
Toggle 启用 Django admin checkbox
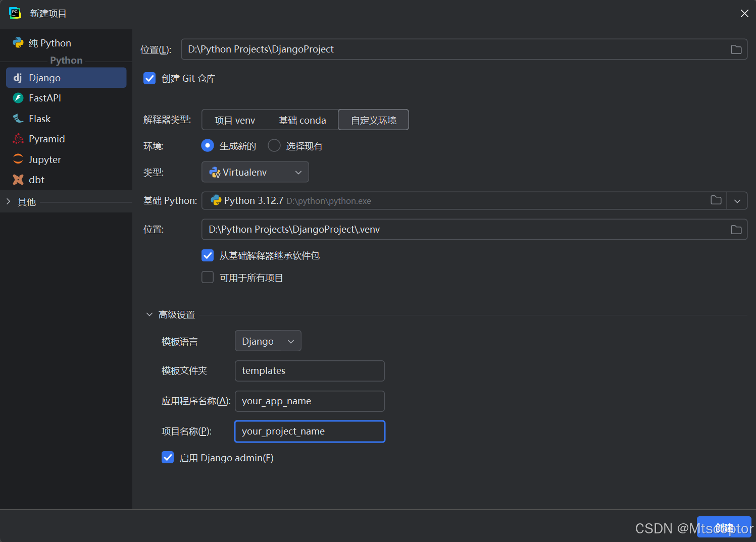click(x=168, y=457)
